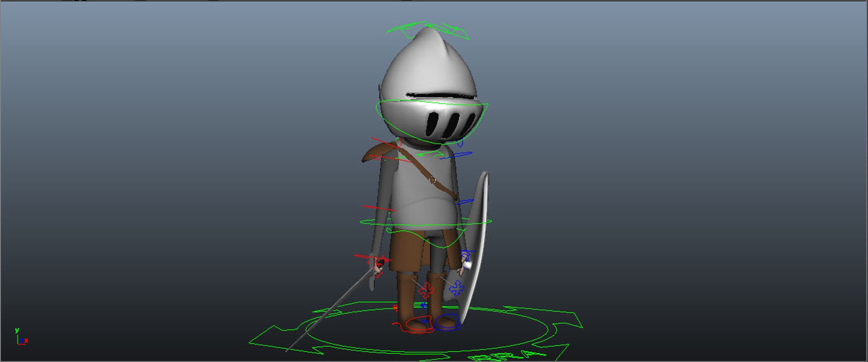868x362 pixels.
Task: Pick the red elbow control on the sword arm
Action: point(379,209)
